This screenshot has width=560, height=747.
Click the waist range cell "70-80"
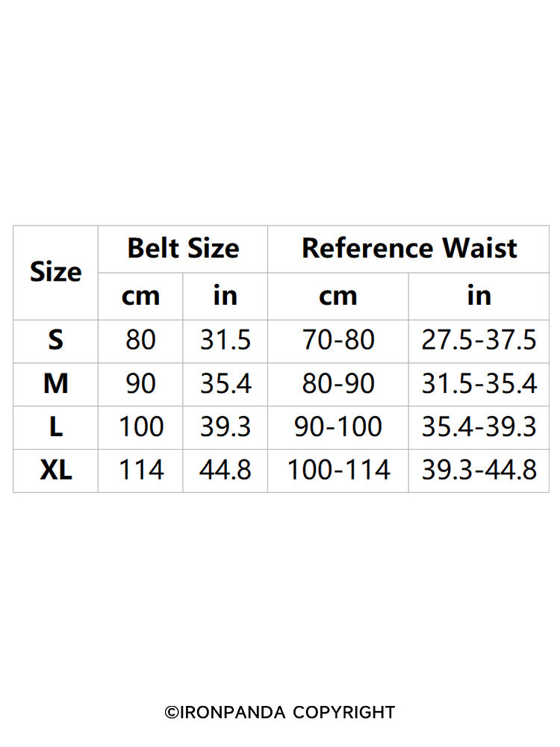point(337,341)
